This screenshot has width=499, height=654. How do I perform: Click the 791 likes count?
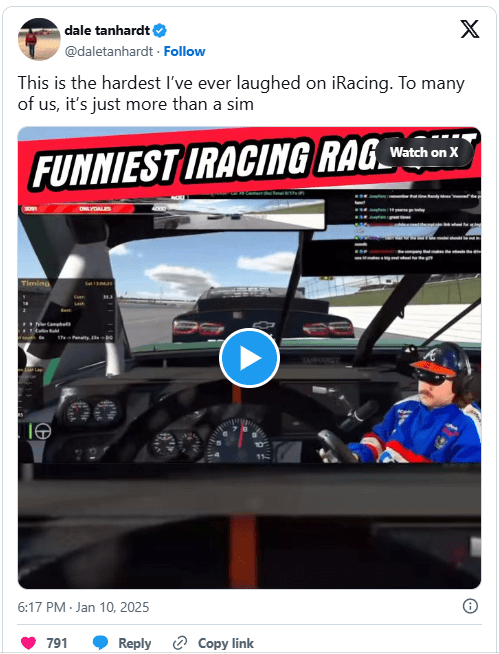pos(57,643)
